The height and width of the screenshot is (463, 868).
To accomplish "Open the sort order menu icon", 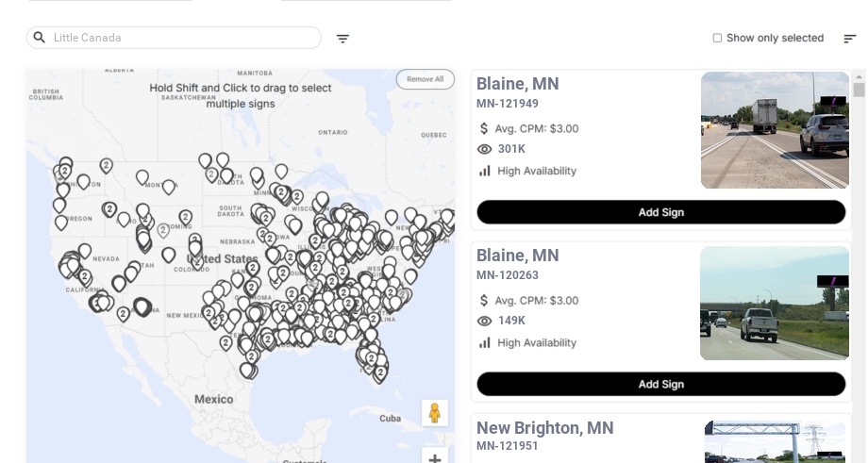I will [x=849, y=39].
